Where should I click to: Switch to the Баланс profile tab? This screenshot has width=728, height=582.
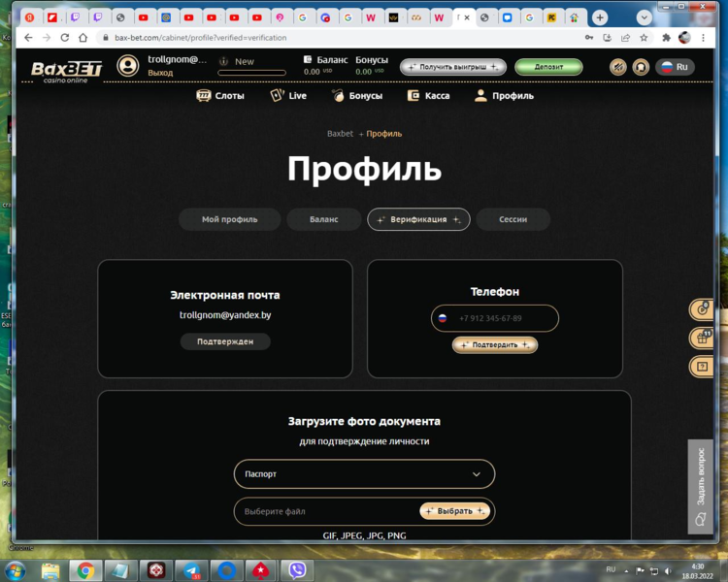click(x=323, y=219)
